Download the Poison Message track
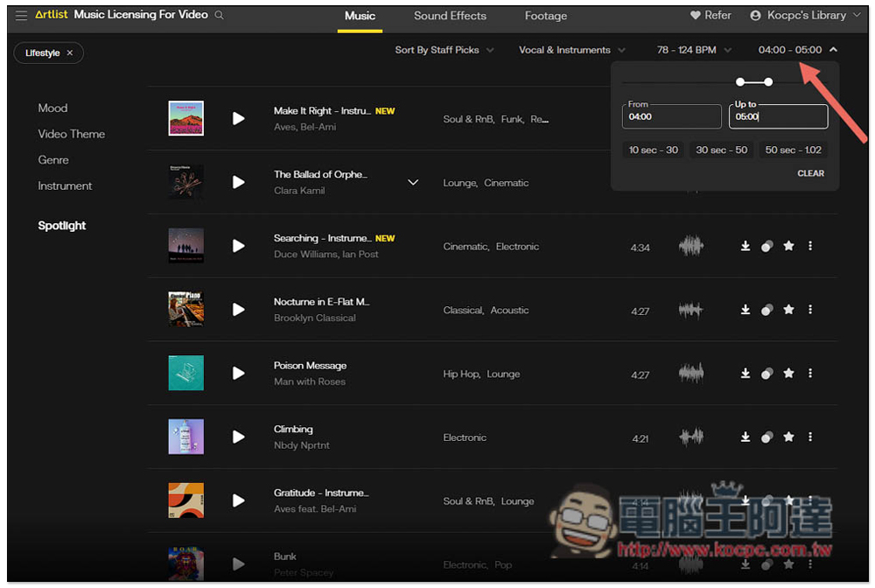The height and width of the screenshot is (588, 875). (x=745, y=373)
